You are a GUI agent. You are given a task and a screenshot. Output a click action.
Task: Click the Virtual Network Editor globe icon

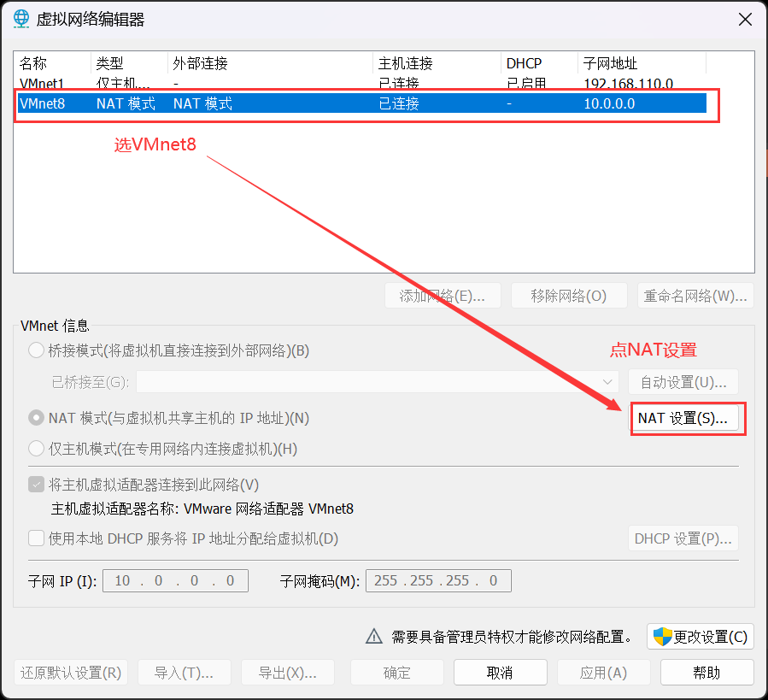[21, 19]
